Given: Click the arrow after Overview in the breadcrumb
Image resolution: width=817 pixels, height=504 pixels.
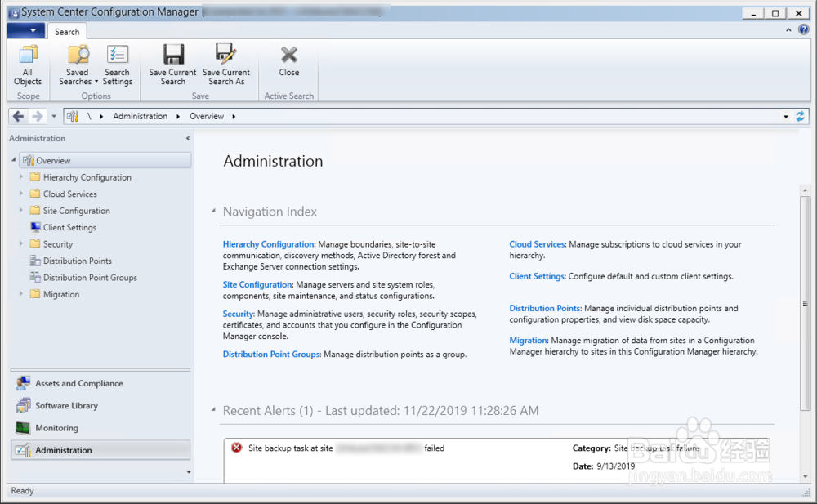Looking at the screenshot, I should click(x=234, y=116).
